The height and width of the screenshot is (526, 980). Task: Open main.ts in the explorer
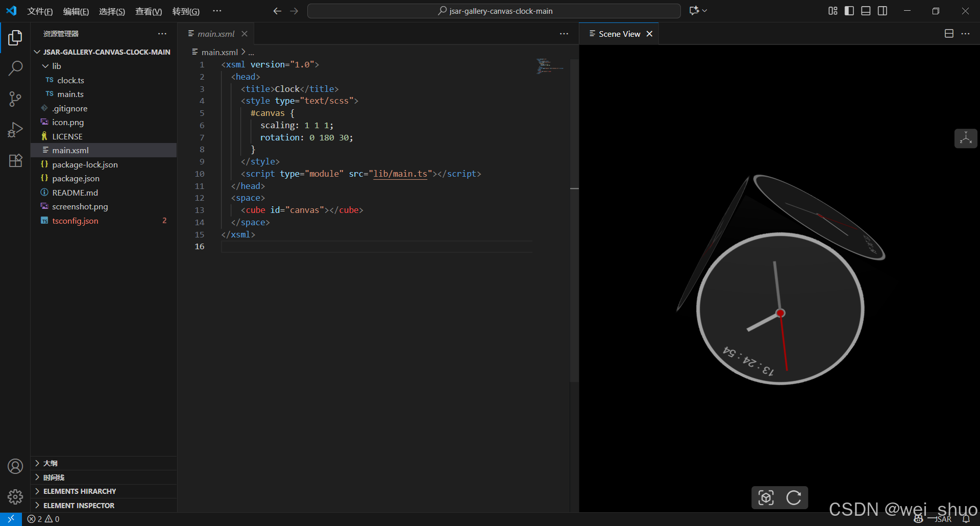(104, 94)
